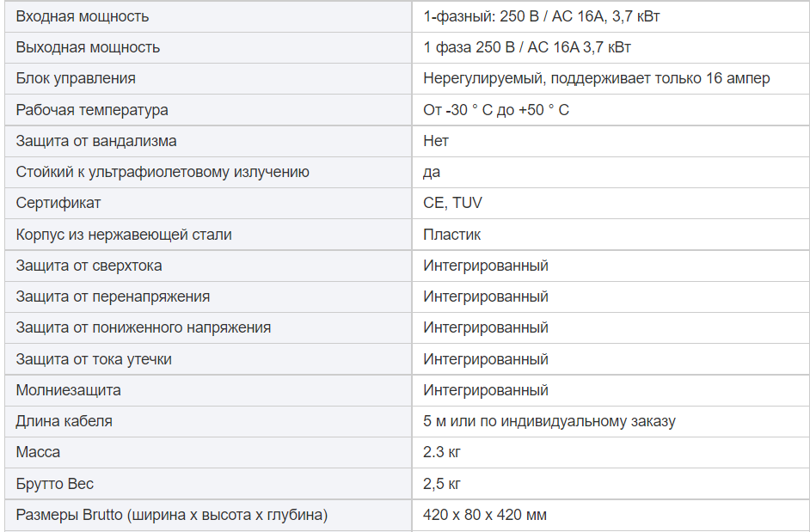Click the 'Рабочая температура' row label

92,110
